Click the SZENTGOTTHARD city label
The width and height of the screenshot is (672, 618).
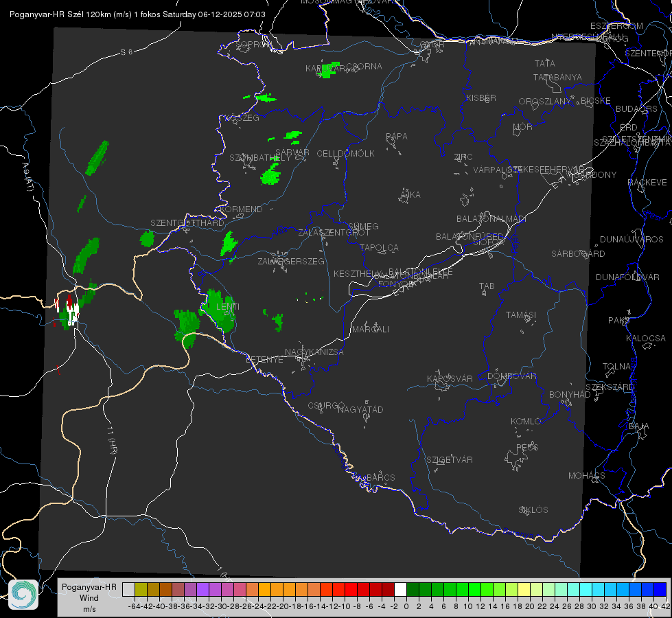[187, 222]
